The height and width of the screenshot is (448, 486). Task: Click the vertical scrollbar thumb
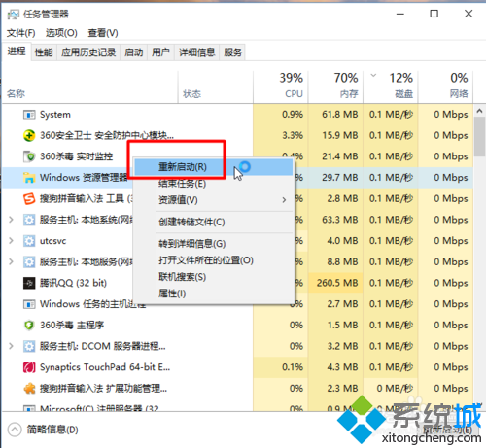tap(479, 137)
